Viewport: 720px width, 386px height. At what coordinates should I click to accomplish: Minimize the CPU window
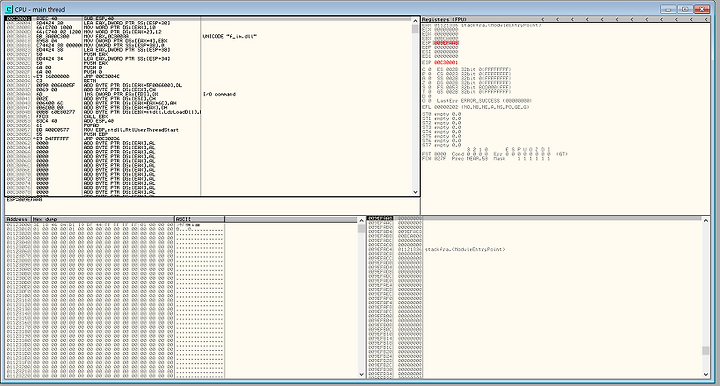click(x=668, y=9)
